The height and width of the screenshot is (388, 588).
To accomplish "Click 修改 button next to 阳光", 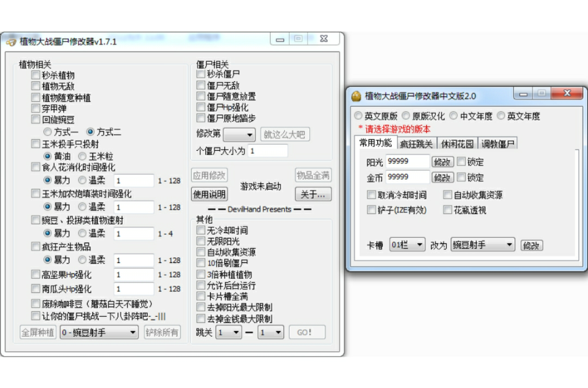I will pos(442,162).
